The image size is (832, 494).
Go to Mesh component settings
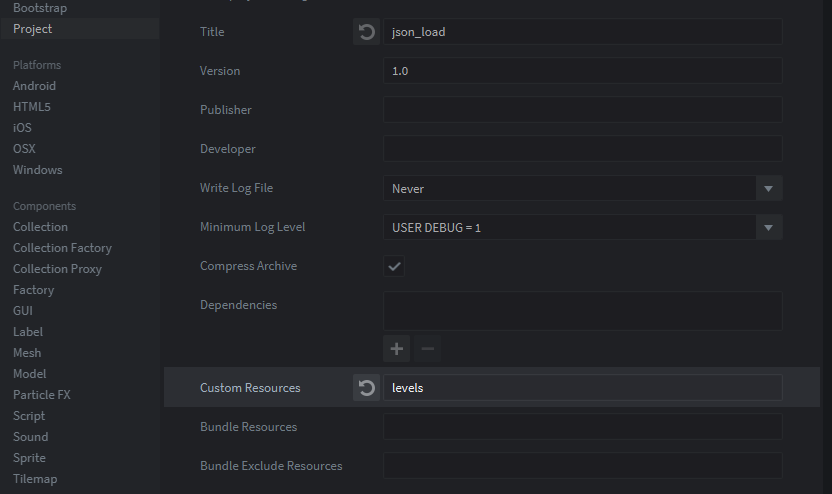click(x=27, y=353)
